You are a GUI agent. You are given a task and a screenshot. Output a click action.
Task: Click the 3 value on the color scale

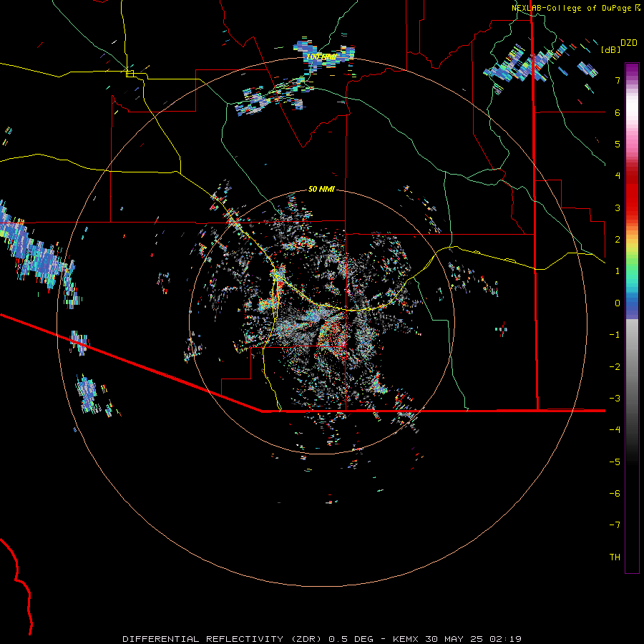(x=618, y=208)
